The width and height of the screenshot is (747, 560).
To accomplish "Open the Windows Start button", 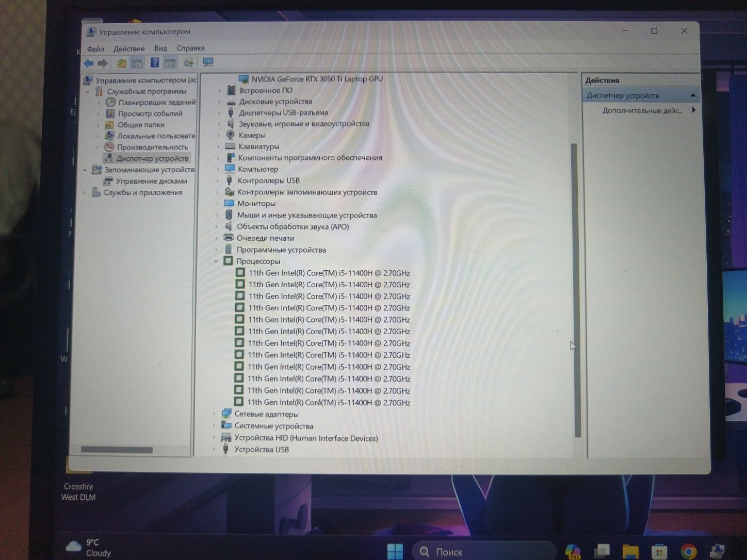I will tap(395, 552).
